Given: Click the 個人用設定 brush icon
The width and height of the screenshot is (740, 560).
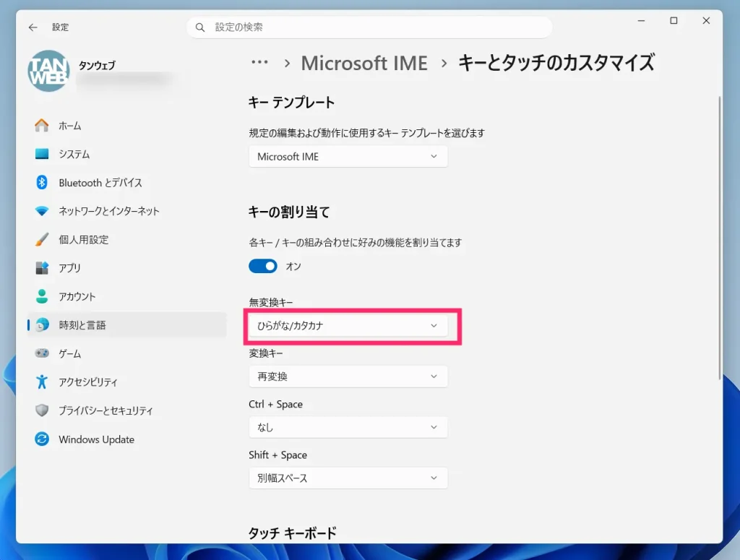Looking at the screenshot, I should point(41,239).
